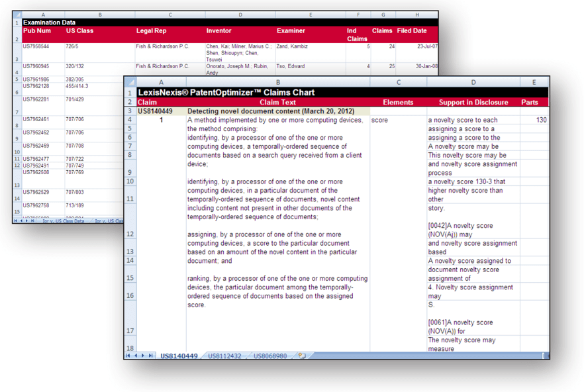Switch to the US8112432 sheet tab
The width and height of the screenshot is (586, 392).
pos(224,356)
